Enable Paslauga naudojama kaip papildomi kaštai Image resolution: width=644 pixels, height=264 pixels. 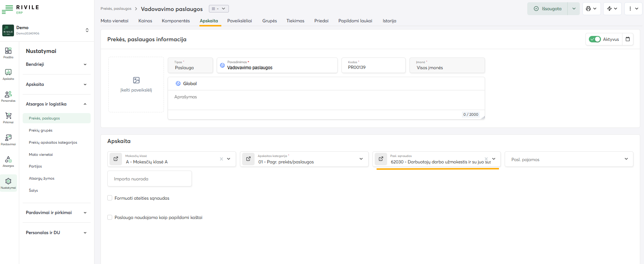click(110, 217)
